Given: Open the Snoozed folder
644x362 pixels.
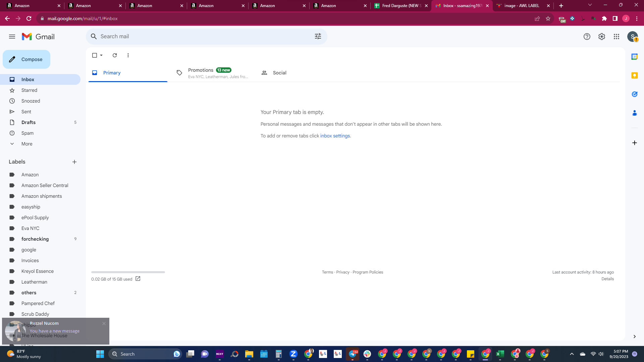Looking at the screenshot, I should (x=40, y=101).
